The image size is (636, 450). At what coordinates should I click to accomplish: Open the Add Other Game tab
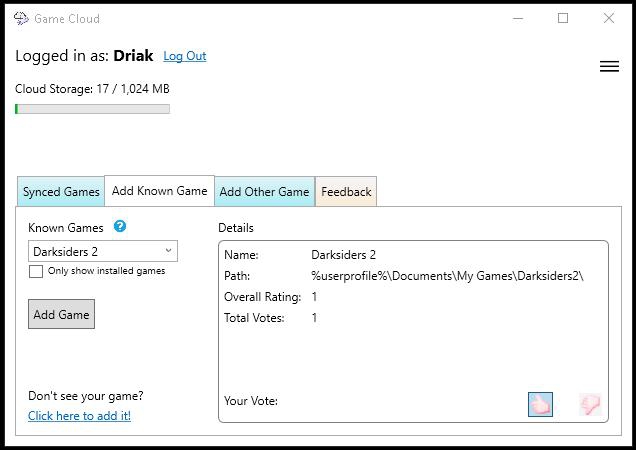coord(264,192)
